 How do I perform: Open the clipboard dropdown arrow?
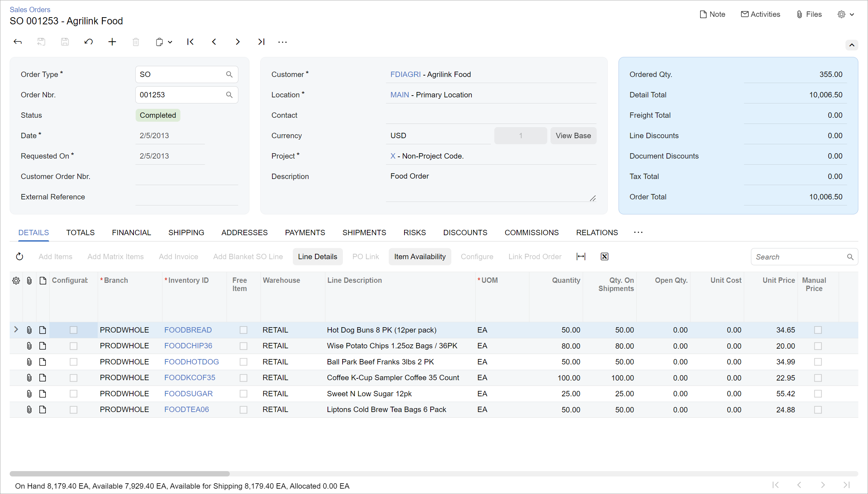170,42
